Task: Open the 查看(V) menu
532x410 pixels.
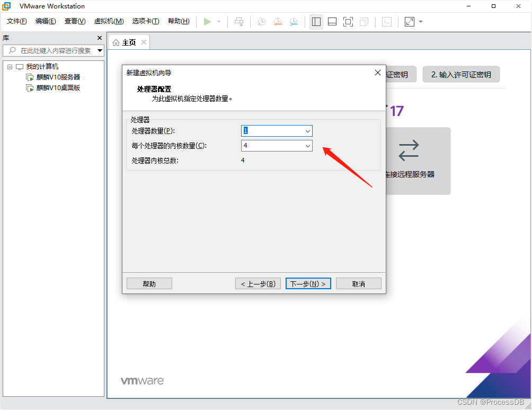Action: click(x=75, y=21)
